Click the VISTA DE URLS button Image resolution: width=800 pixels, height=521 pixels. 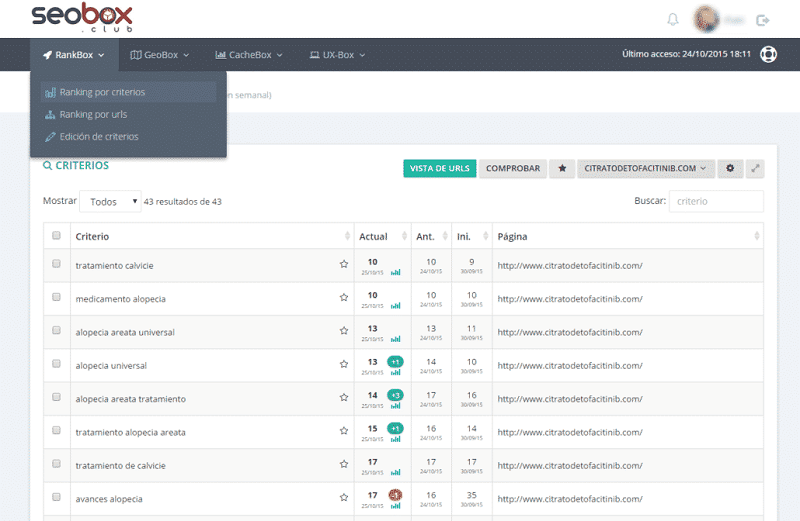click(x=440, y=168)
